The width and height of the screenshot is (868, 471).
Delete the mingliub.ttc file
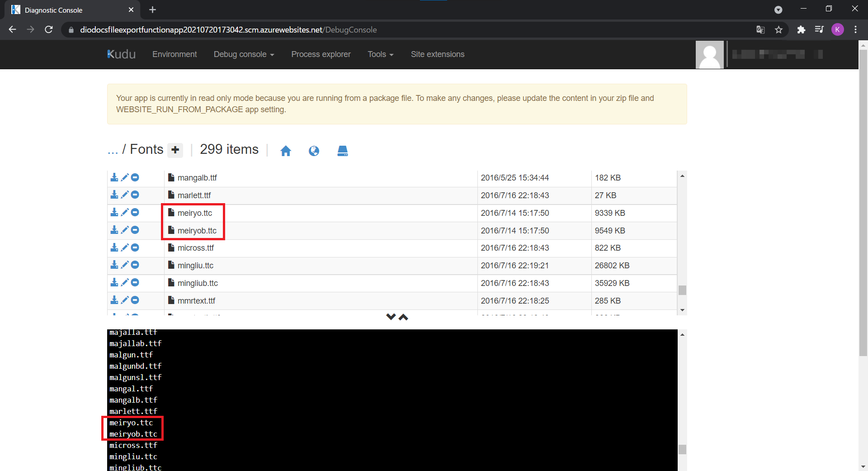pyautogui.click(x=135, y=282)
